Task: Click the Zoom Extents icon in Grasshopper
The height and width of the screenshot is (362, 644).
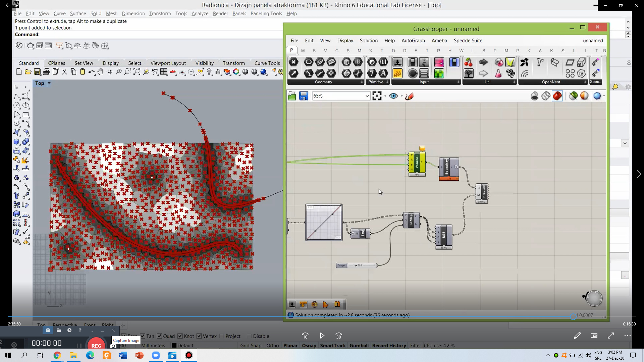Action: click(x=377, y=96)
